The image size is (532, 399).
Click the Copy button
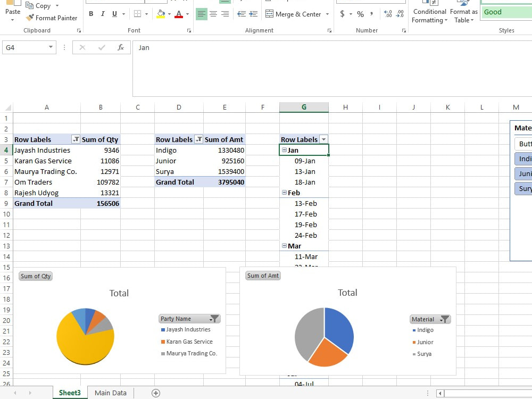39,6
